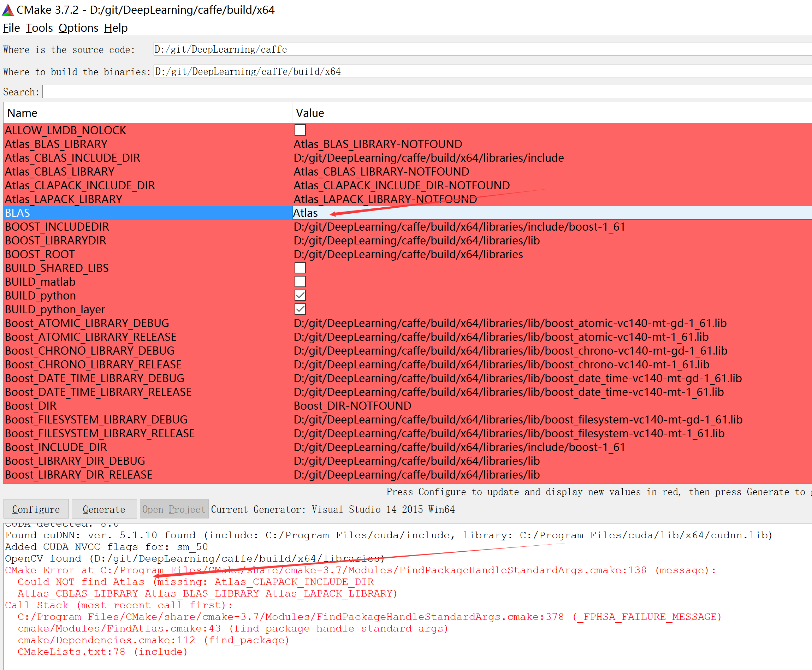Edit the Atlas_CBLAS_LIBRARY-NOTFOUND value
The height and width of the screenshot is (670, 812).
pyautogui.click(x=552, y=172)
